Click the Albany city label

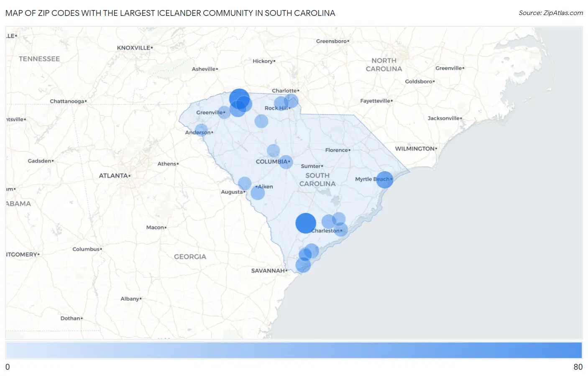click(130, 299)
